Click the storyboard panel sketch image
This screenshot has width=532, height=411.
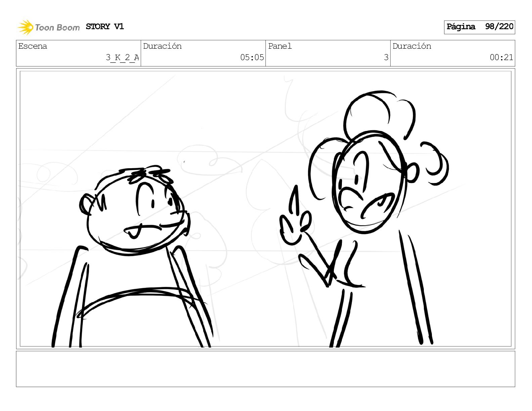[265, 209]
